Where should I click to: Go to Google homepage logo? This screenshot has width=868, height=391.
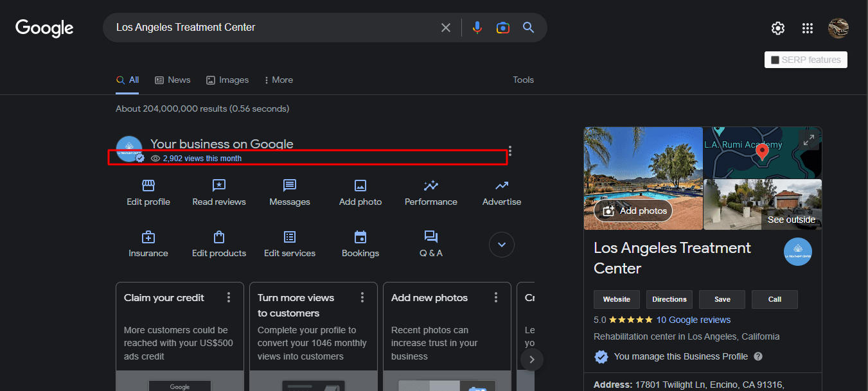44,28
